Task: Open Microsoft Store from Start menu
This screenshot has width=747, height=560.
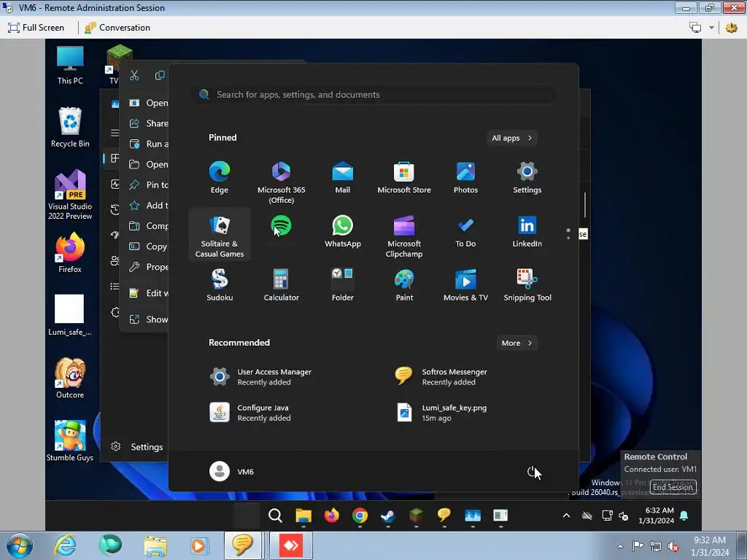Action: point(404,178)
